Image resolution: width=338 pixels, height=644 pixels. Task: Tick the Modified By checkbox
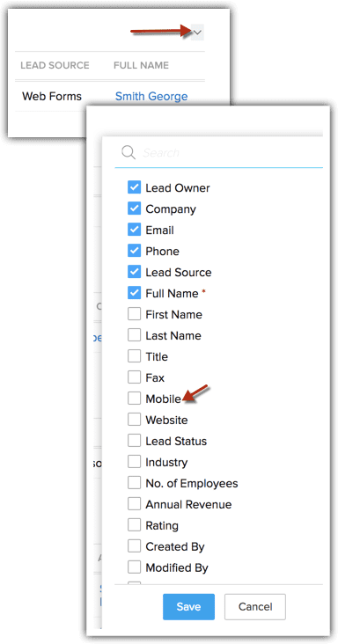134,567
